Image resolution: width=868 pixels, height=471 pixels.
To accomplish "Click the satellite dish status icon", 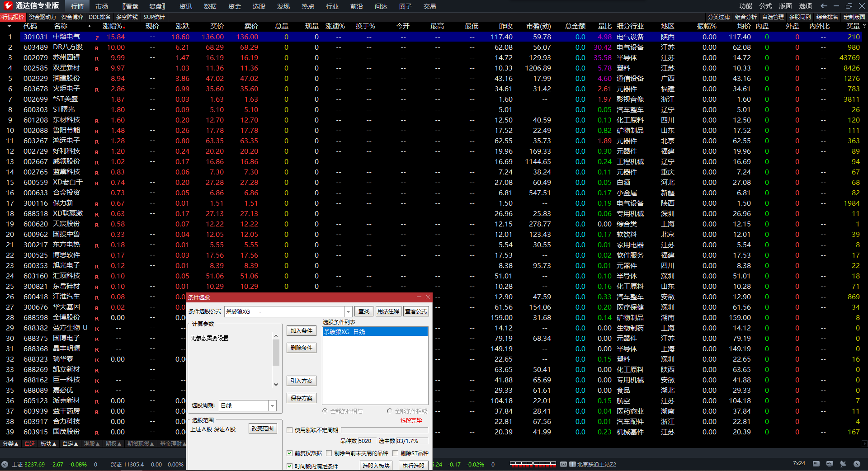I will pyautogui.click(x=843, y=464).
